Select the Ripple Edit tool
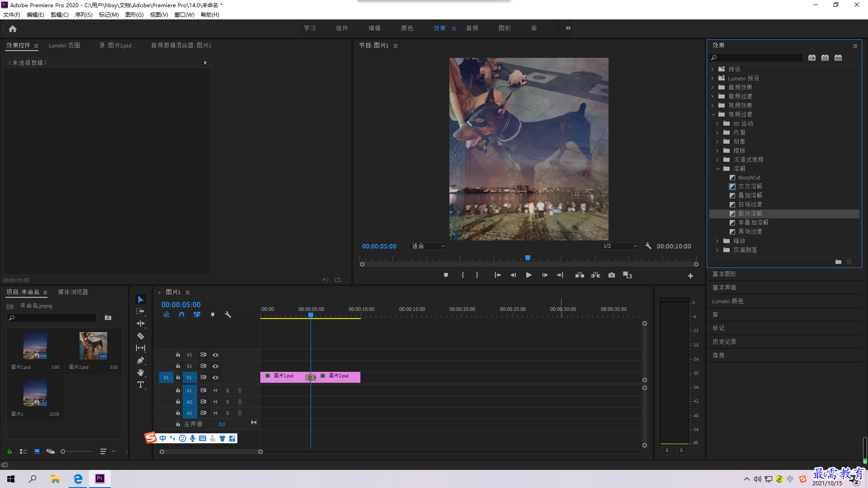 141,324
